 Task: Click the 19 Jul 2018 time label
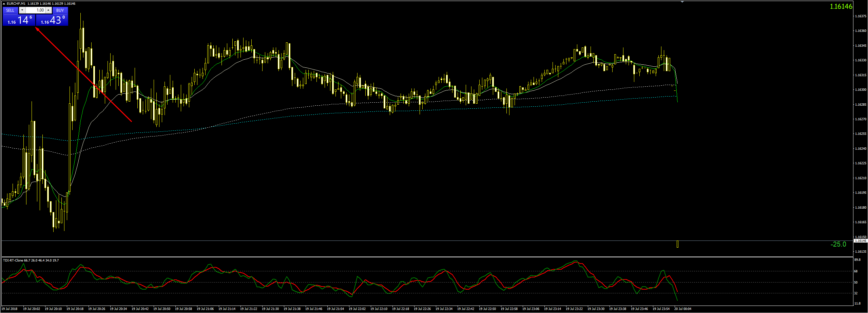click(9, 309)
